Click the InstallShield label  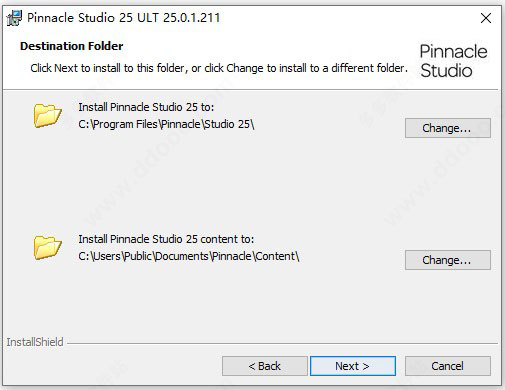point(35,342)
